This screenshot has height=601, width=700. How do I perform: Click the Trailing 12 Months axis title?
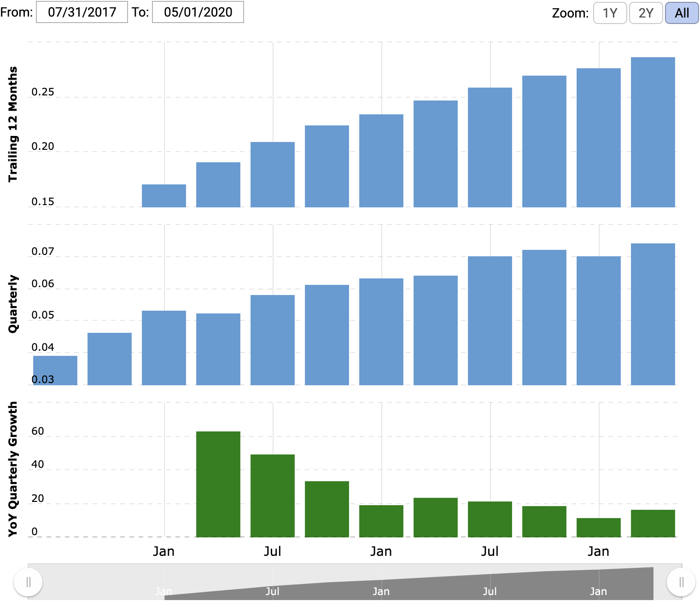(x=12, y=124)
